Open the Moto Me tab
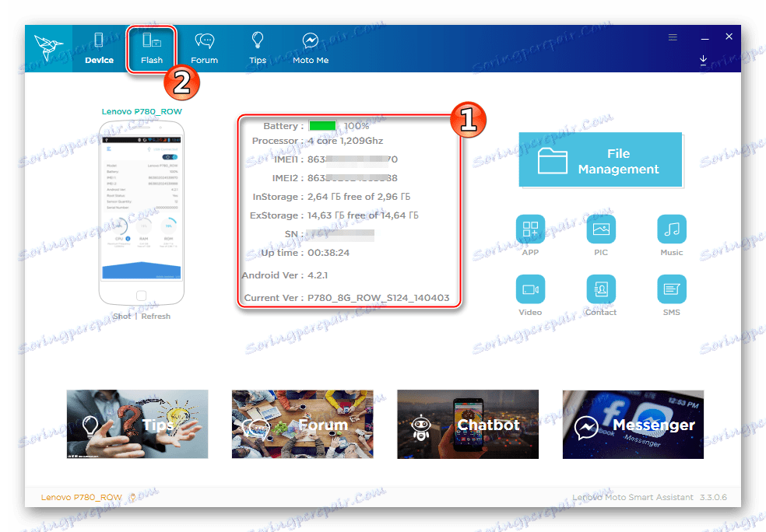The width and height of the screenshot is (766, 532). (x=310, y=49)
